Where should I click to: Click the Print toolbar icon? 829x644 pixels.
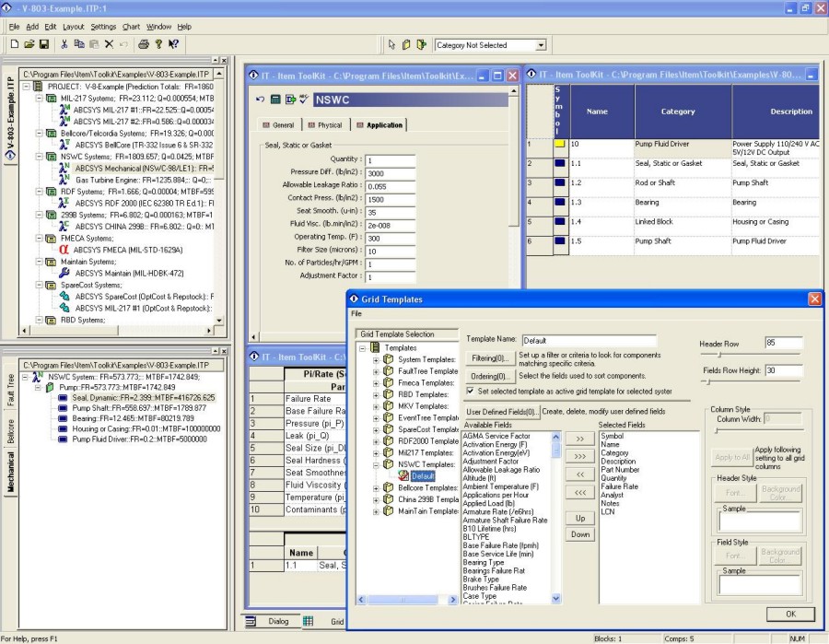(144, 44)
